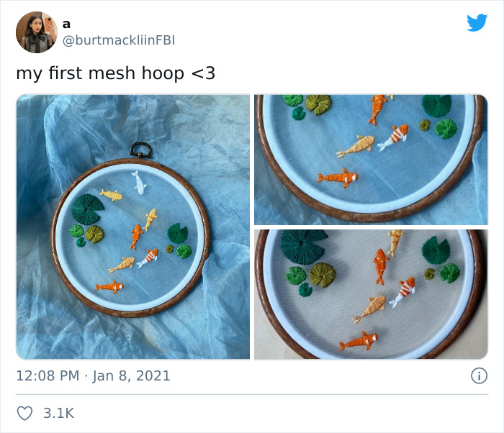The width and height of the screenshot is (504, 433).
Task: Click the display name "a"
Action: (x=67, y=23)
